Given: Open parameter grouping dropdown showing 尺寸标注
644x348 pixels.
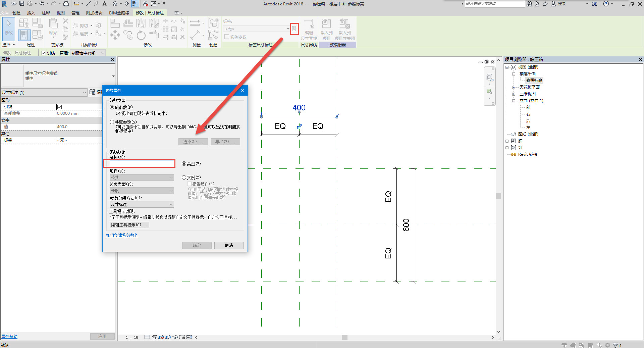Looking at the screenshot, I should (142, 204).
